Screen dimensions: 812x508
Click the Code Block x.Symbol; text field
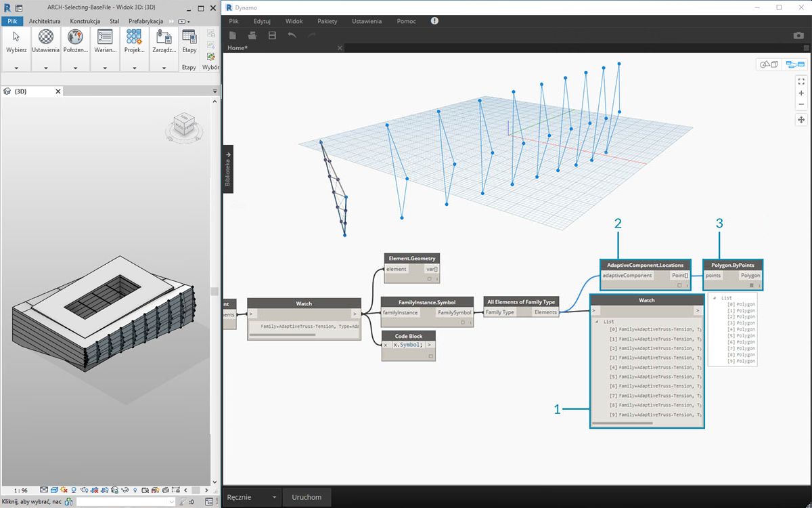(x=408, y=345)
